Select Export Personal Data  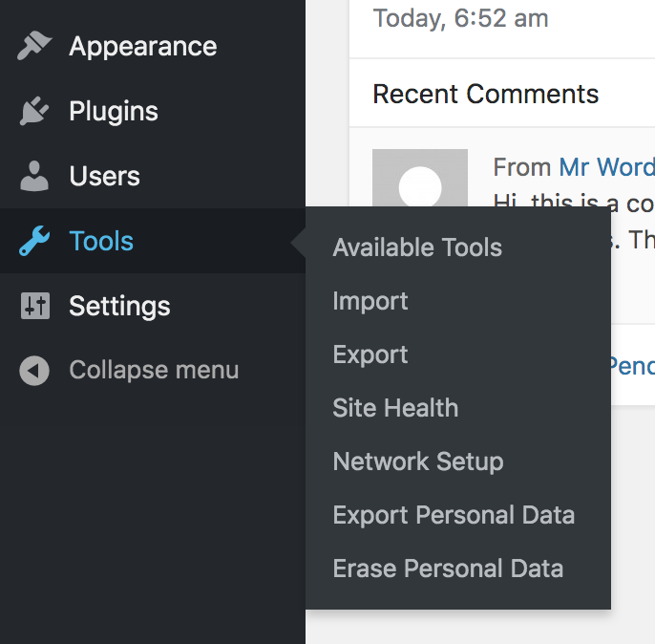[x=454, y=515]
